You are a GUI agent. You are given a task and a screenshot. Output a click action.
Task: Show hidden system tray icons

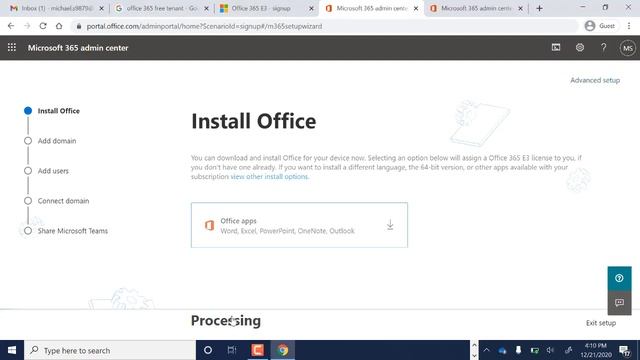[487, 350]
